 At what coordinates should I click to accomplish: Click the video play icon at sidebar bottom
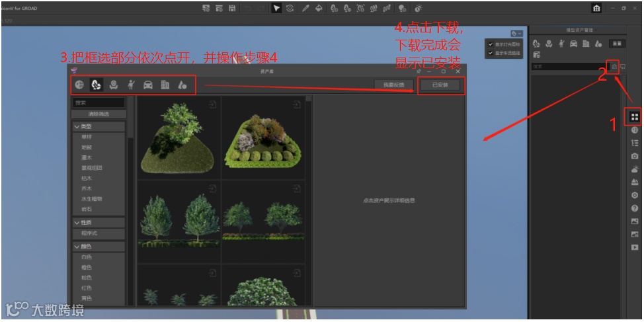635,247
